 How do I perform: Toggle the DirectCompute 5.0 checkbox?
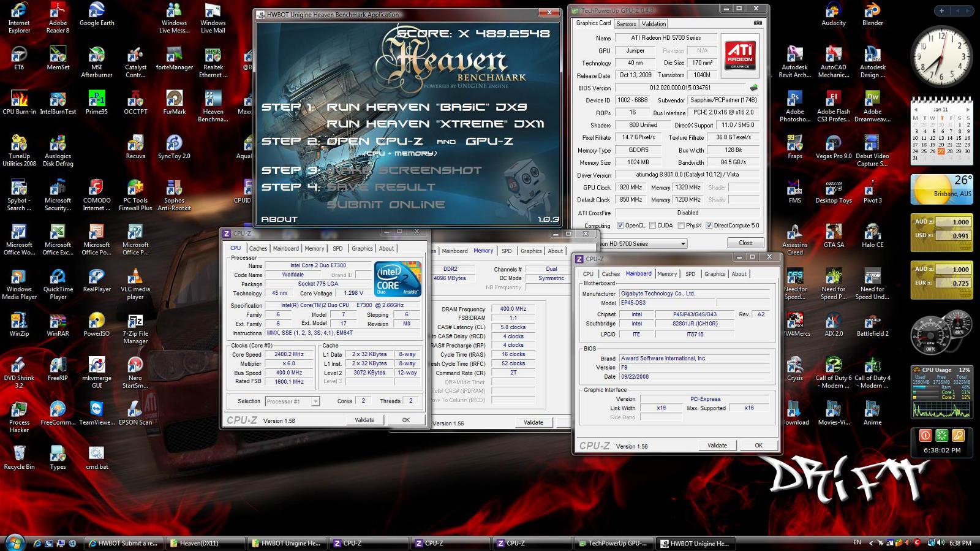pos(709,225)
